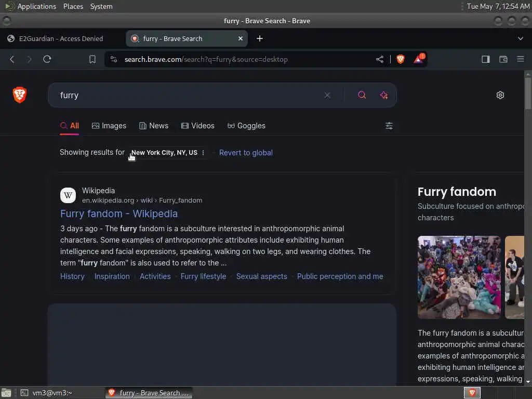Open Furry fandom - Wikipedia result title
The image size is (532, 399).
(x=119, y=214)
